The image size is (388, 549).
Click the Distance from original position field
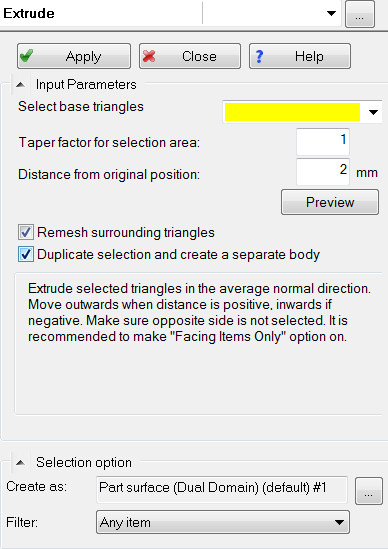click(323, 172)
